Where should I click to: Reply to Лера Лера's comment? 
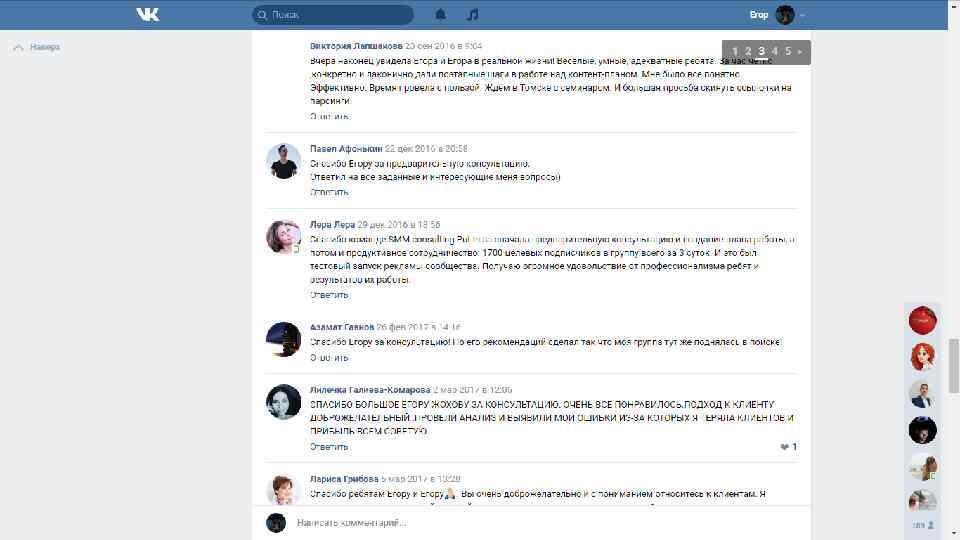(329, 295)
